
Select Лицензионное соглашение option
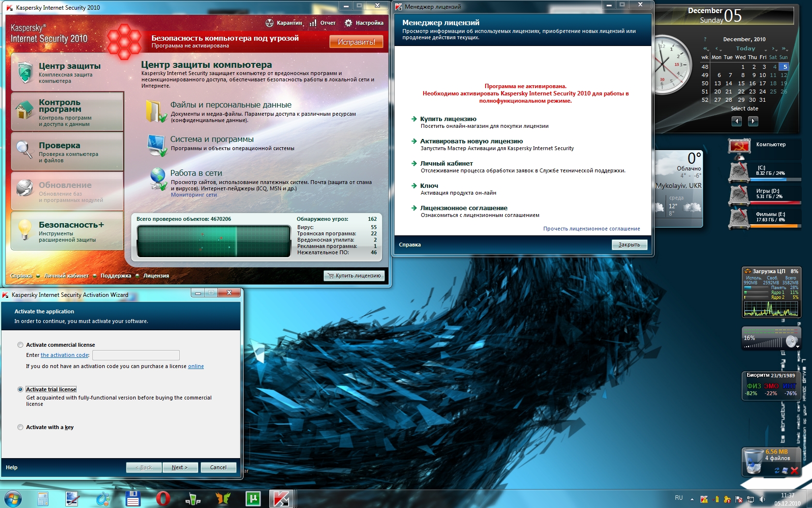(464, 208)
